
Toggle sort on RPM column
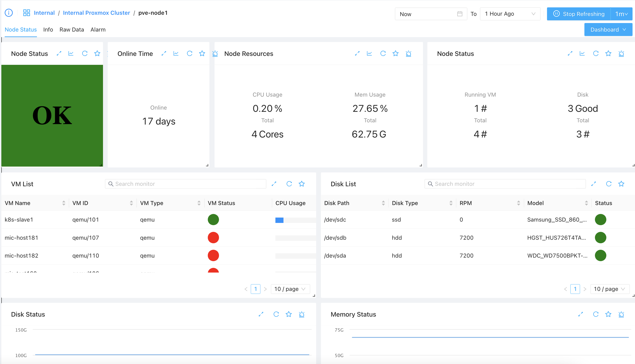[518, 203]
